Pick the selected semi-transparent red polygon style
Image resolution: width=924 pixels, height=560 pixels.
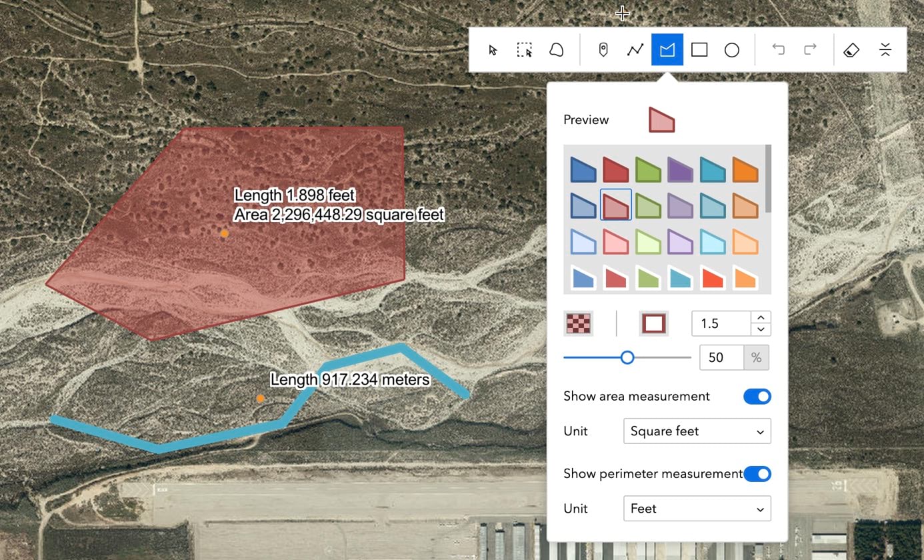[x=616, y=205]
